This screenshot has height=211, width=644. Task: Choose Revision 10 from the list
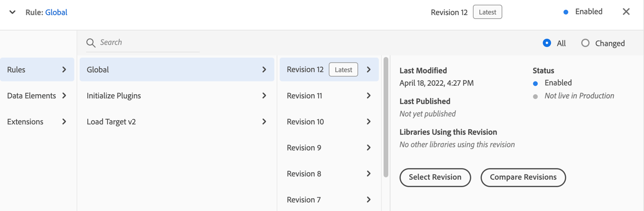point(305,122)
